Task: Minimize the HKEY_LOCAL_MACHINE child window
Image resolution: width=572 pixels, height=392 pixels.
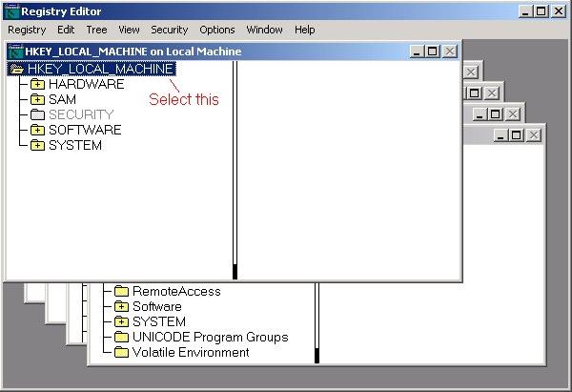Action: coord(417,52)
